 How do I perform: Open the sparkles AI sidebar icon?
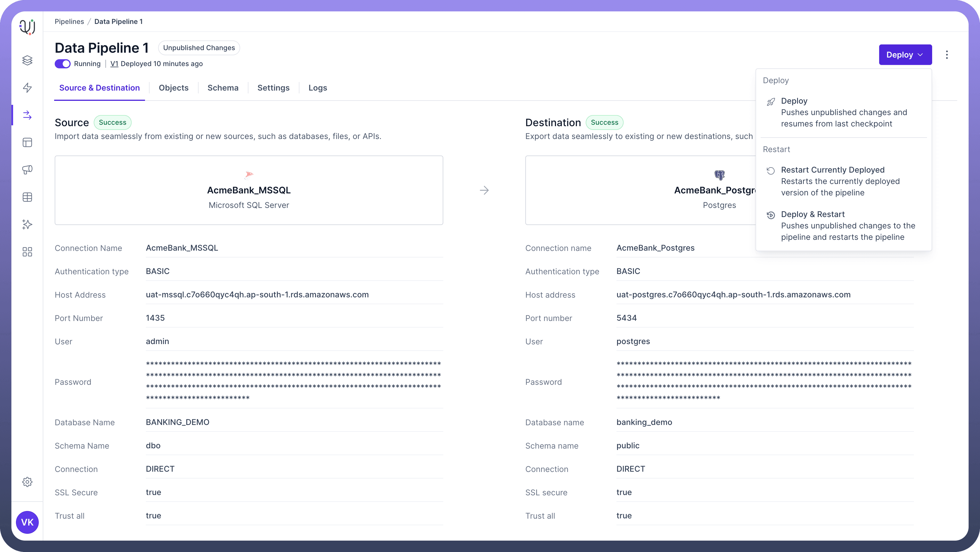(27, 224)
